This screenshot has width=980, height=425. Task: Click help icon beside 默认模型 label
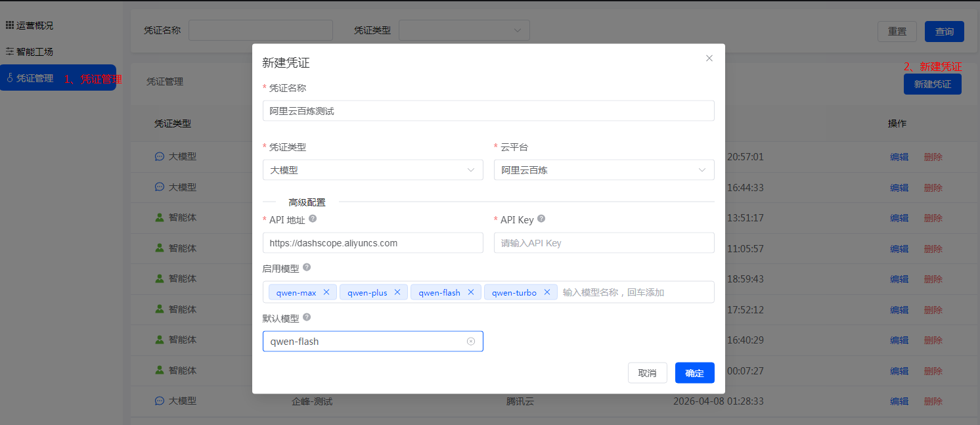click(307, 317)
